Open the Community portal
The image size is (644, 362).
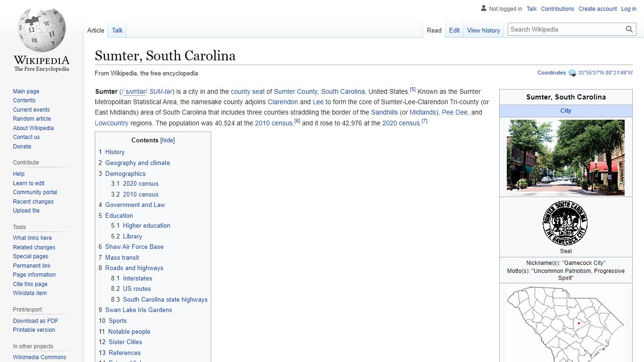pos(35,192)
